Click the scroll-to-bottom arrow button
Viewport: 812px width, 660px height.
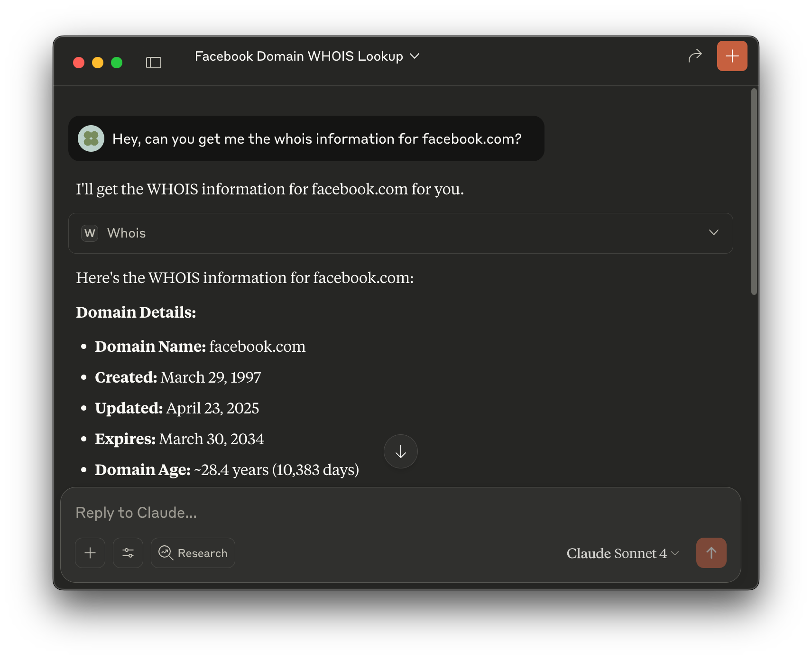point(400,451)
